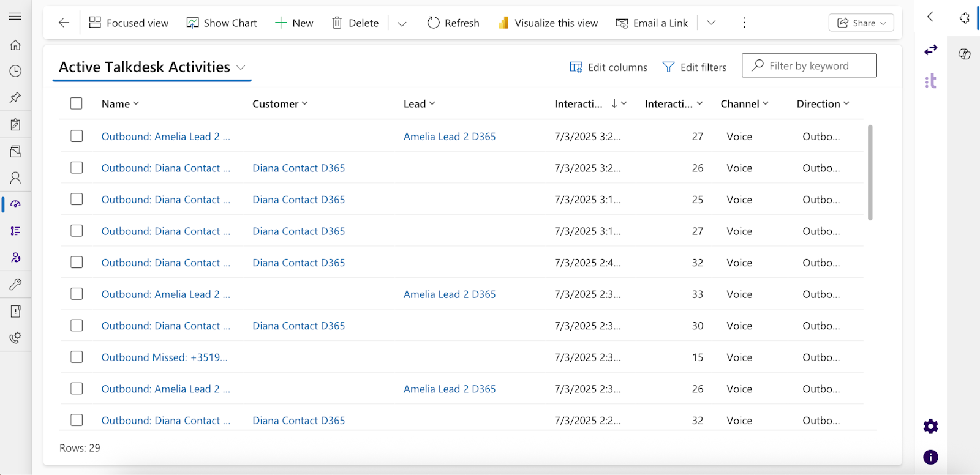
Task: Open the hamburger navigation menu
Action: click(x=15, y=17)
